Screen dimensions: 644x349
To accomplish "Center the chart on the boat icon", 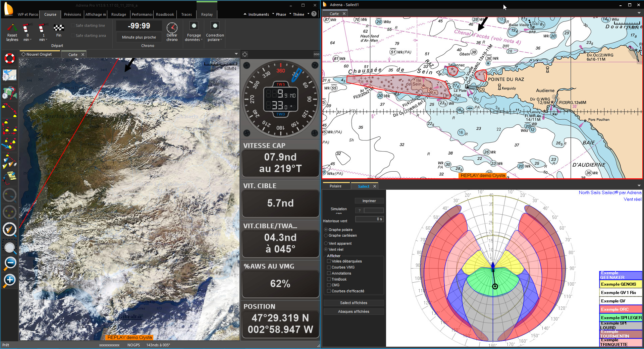I will (x=10, y=230).
